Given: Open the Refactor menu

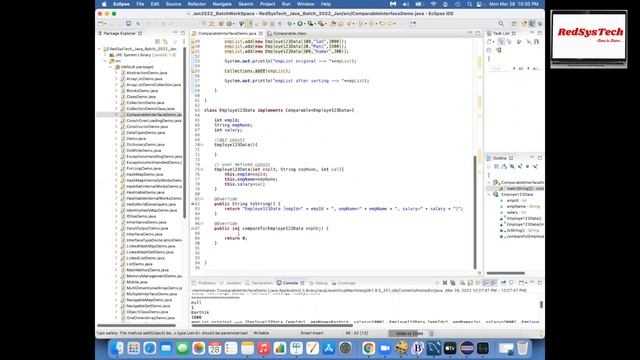Looking at the screenshot, I should point(197,4).
